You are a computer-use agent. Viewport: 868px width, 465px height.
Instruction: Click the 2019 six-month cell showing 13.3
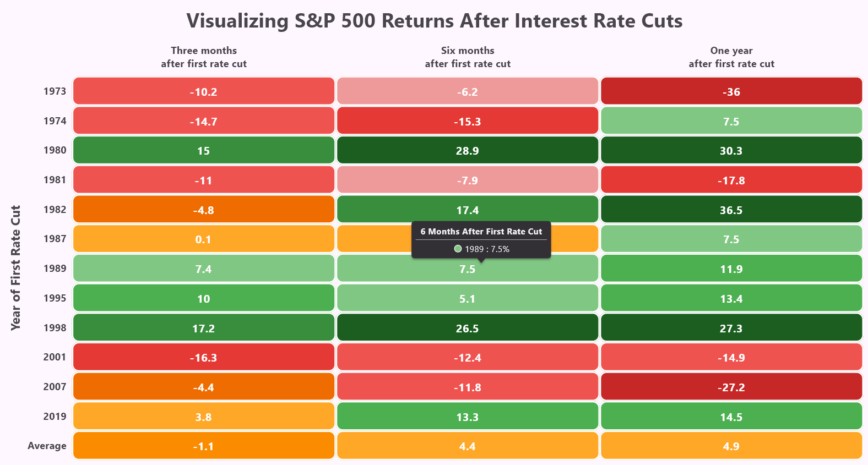point(467,417)
